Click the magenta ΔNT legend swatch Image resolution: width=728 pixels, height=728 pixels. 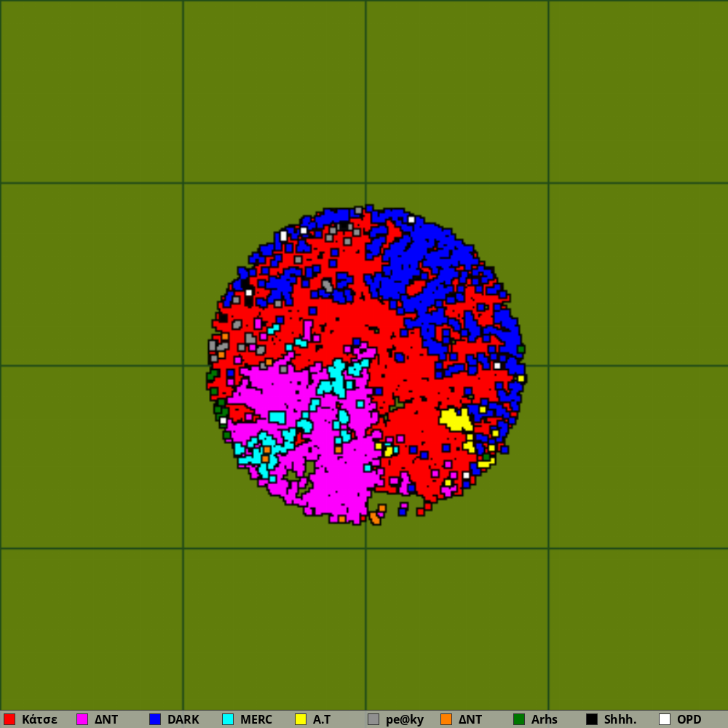(x=82, y=719)
